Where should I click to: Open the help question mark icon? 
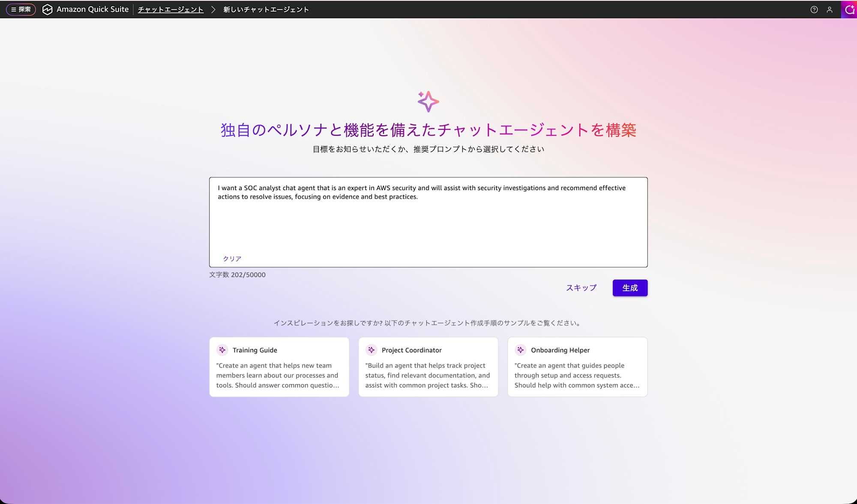814,9
